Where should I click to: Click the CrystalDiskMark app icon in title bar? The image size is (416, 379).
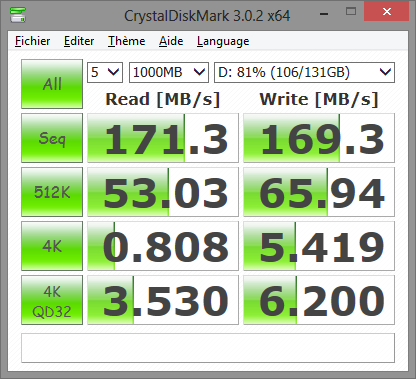pyautogui.click(x=18, y=14)
